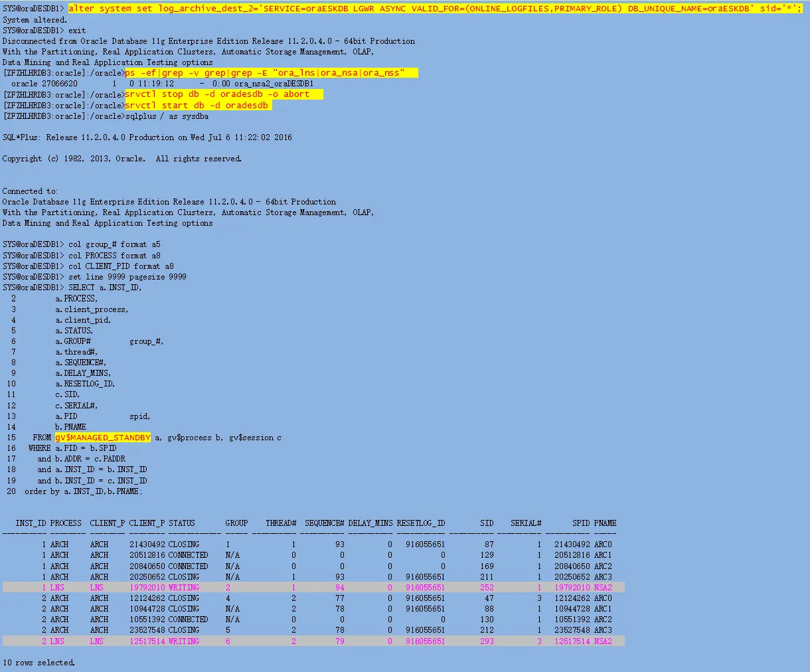Click the STATUS column header

pyautogui.click(x=181, y=523)
